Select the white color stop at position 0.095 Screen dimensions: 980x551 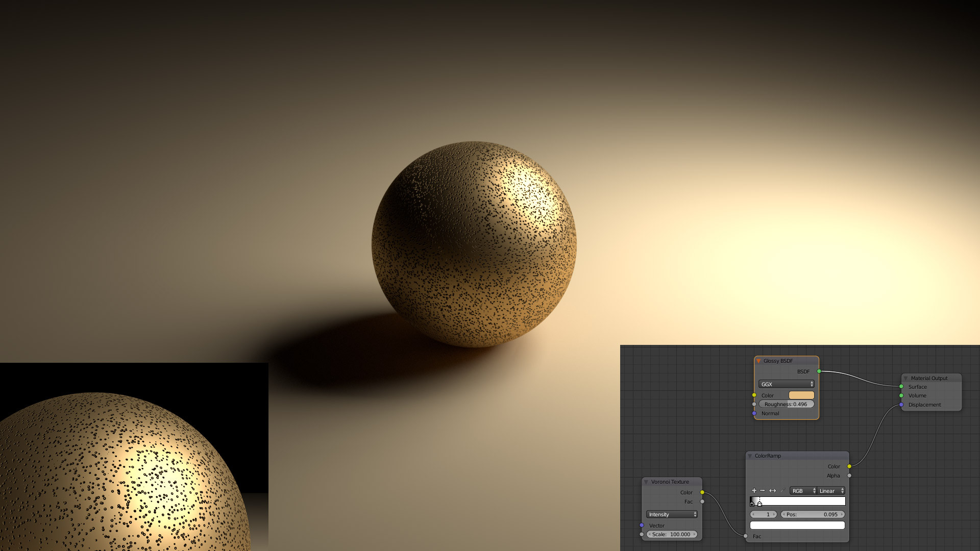point(759,504)
